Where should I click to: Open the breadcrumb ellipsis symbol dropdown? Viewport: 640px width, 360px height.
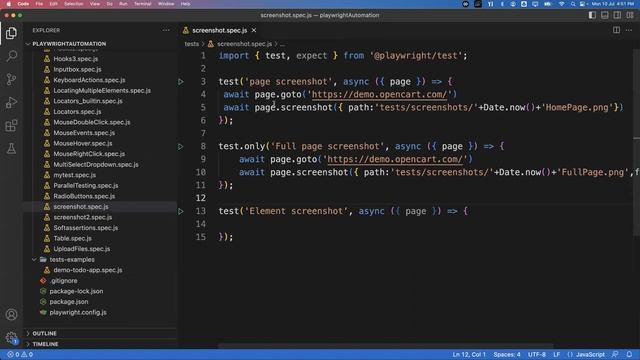[282, 44]
